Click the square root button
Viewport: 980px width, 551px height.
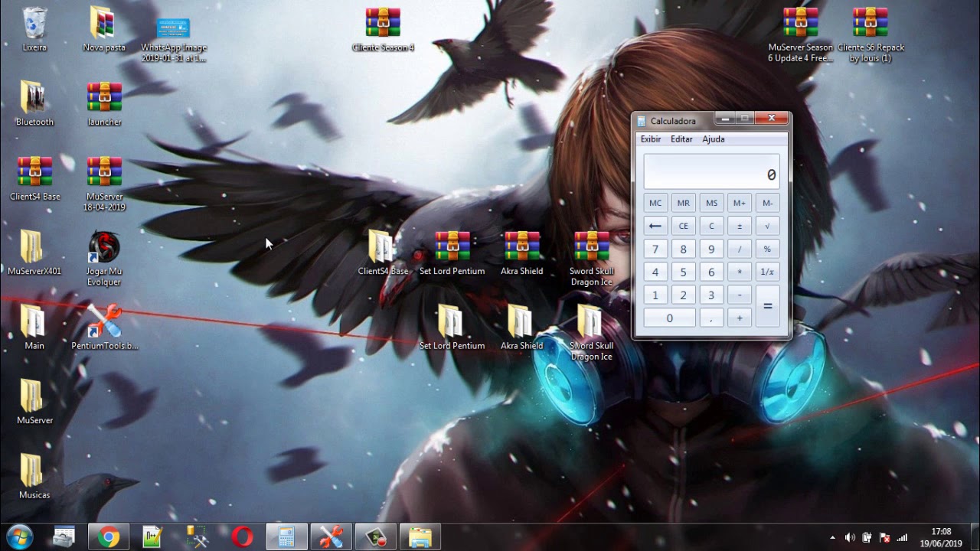[x=767, y=226]
